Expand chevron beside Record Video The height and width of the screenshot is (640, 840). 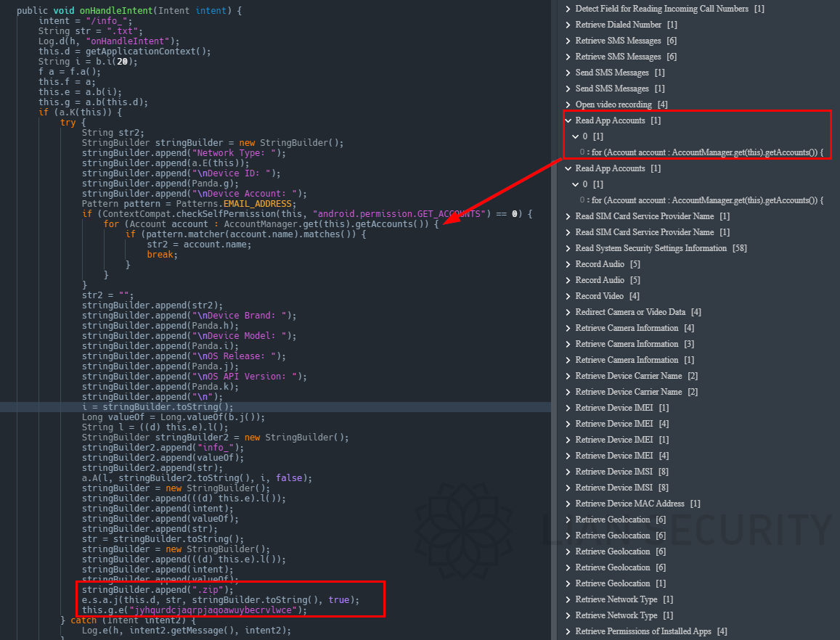568,296
